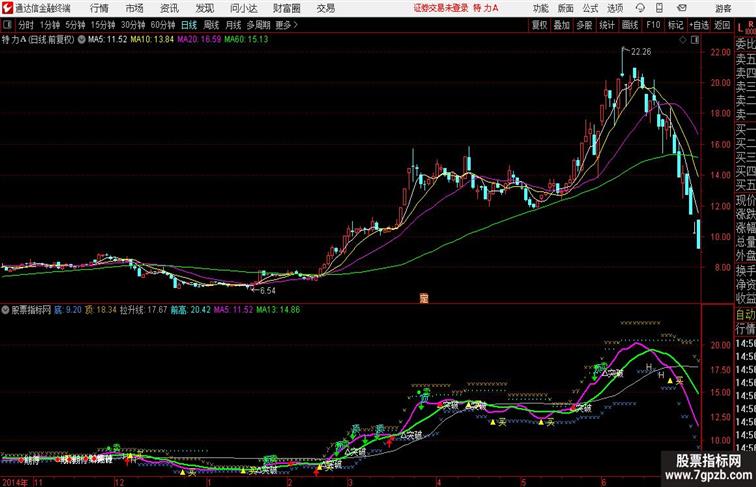
Task: Open the 市场 menu
Action: (134, 8)
